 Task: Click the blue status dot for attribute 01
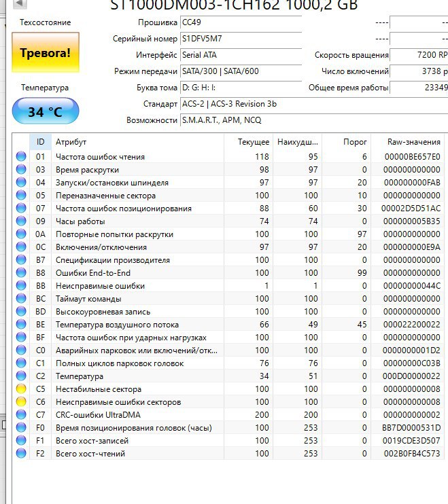coord(21,156)
